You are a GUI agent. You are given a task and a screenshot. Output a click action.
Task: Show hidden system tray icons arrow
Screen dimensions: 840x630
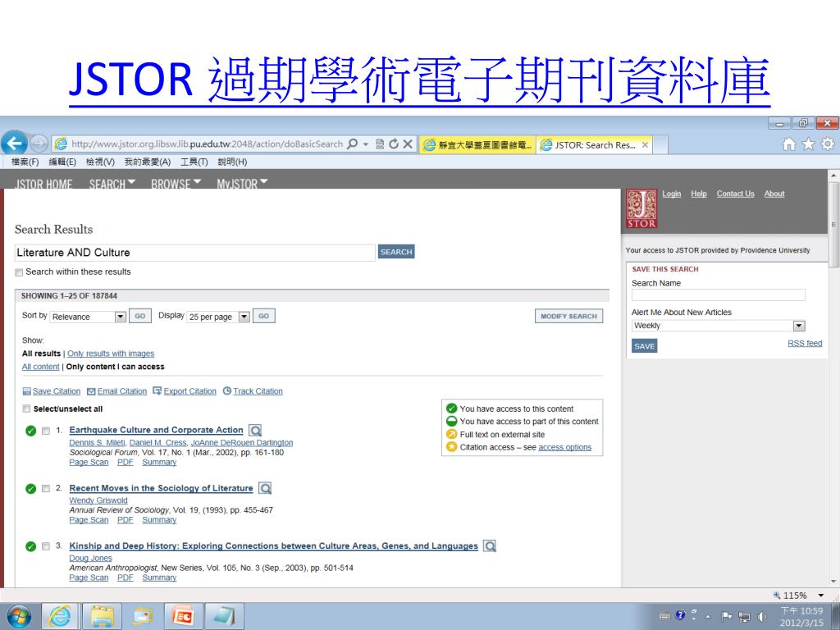(x=708, y=617)
